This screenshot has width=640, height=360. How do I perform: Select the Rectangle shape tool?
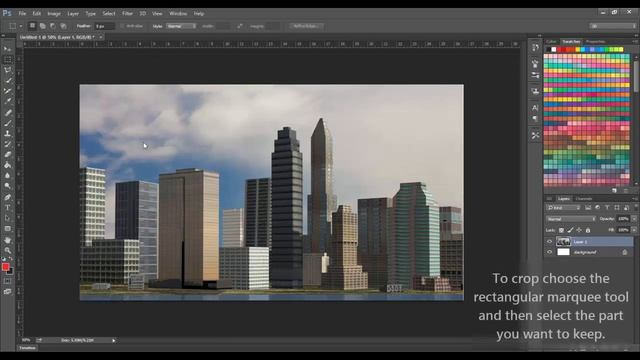tap(7, 229)
